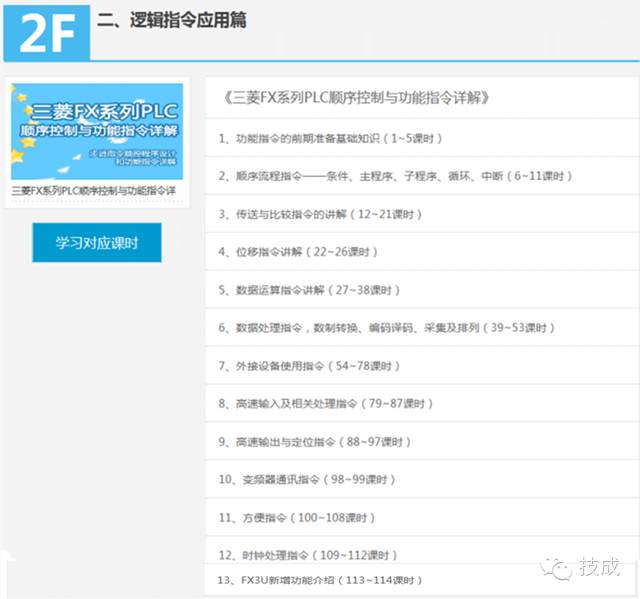
Task: Click the 二、逻辑指令应用篇 section heading
Action: [x=172, y=20]
